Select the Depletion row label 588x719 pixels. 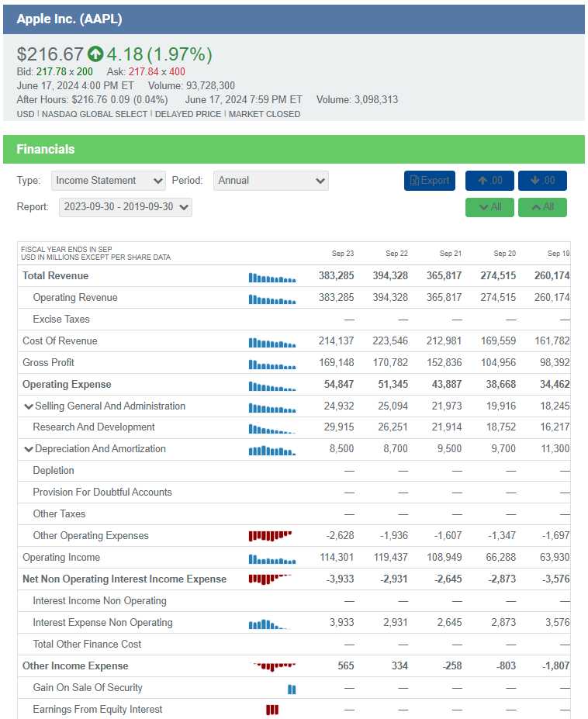pos(54,471)
